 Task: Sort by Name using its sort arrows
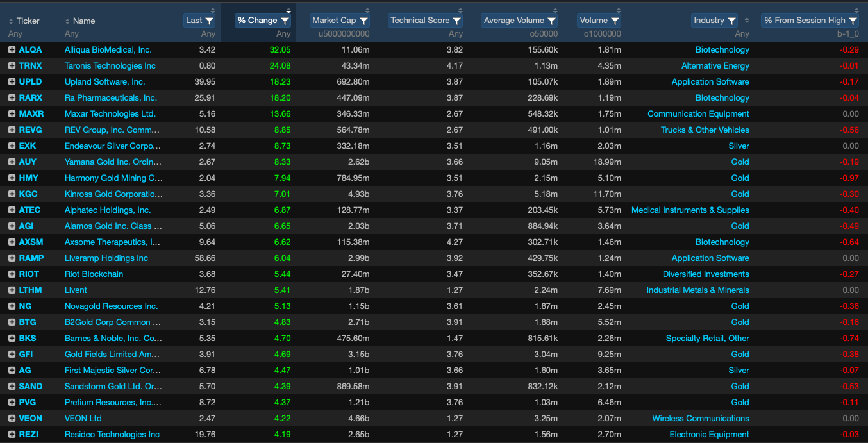[67, 21]
